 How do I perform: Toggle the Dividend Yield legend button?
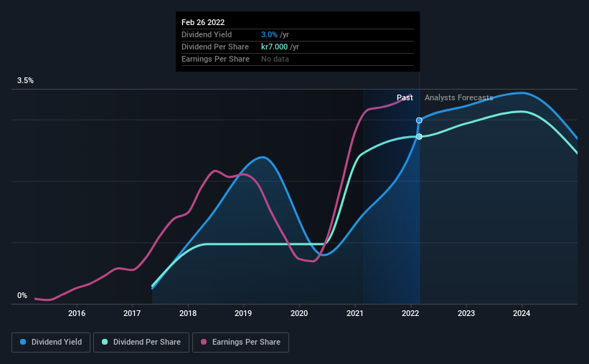(x=51, y=343)
